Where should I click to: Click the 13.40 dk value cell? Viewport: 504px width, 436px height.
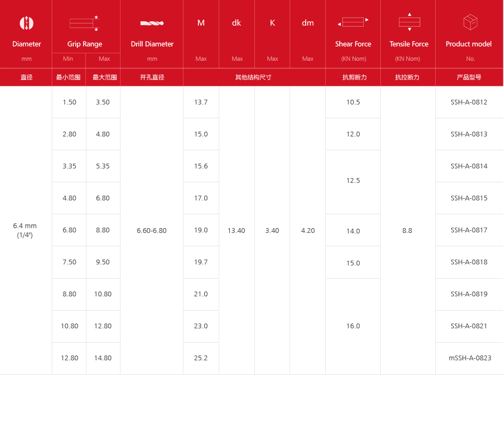click(236, 231)
